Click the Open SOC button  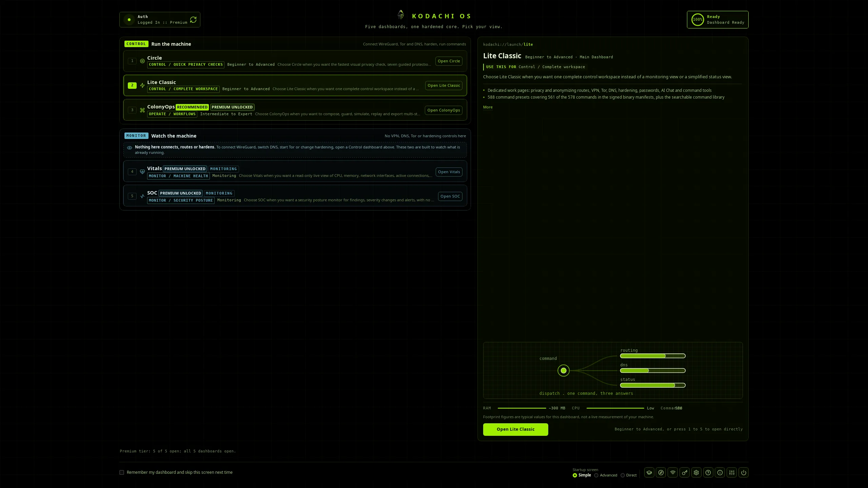coord(450,196)
